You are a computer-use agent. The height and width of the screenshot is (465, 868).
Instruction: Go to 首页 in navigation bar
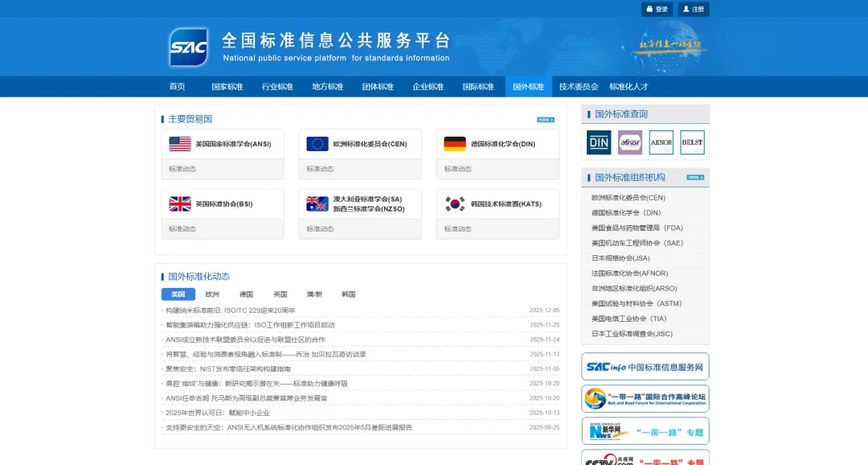[x=177, y=86]
